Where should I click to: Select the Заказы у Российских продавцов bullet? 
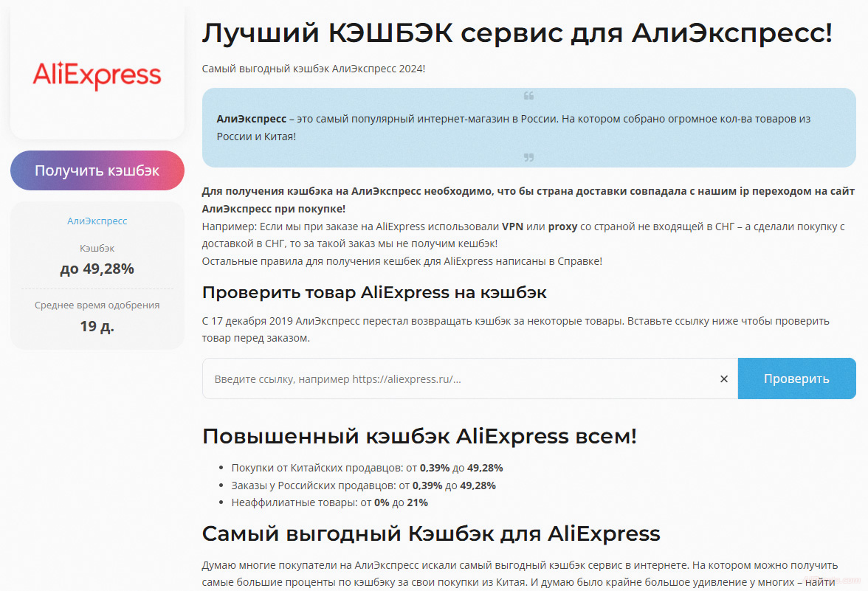[x=363, y=485]
